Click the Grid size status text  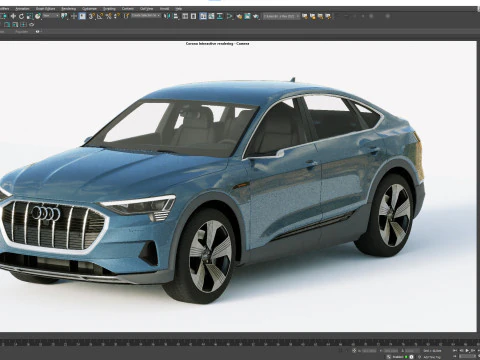(432, 351)
